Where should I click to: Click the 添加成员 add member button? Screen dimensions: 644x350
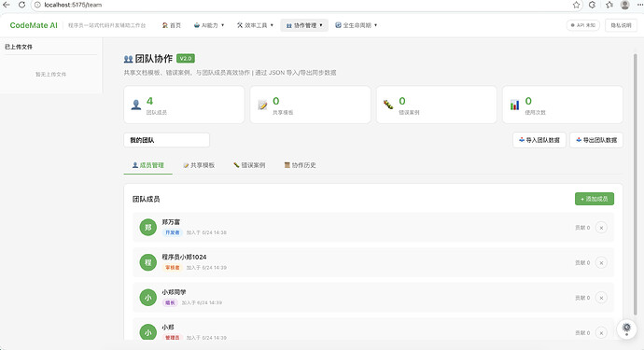595,199
